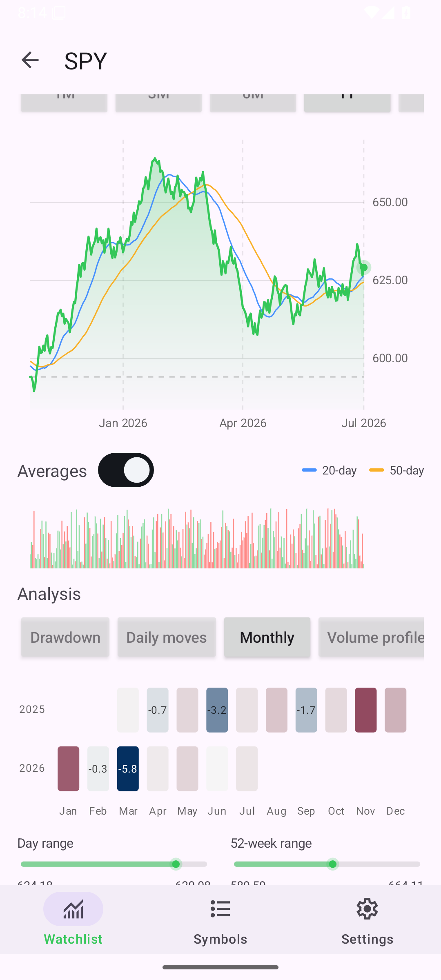Click the 2025 row label

(32, 709)
